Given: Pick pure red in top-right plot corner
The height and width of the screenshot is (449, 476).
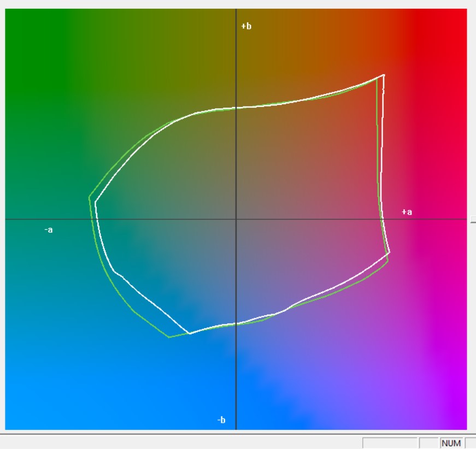Looking at the screenshot, I should (x=459, y=16).
